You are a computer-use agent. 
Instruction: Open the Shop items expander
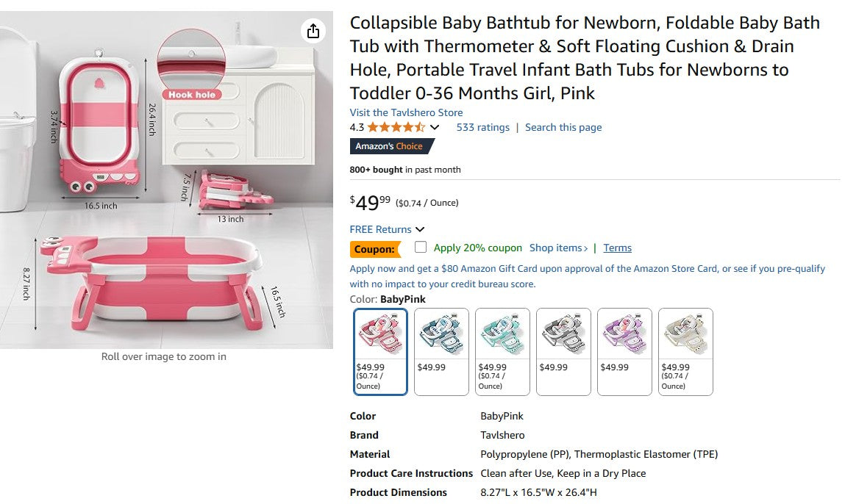pyautogui.click(x=557, y=248)
